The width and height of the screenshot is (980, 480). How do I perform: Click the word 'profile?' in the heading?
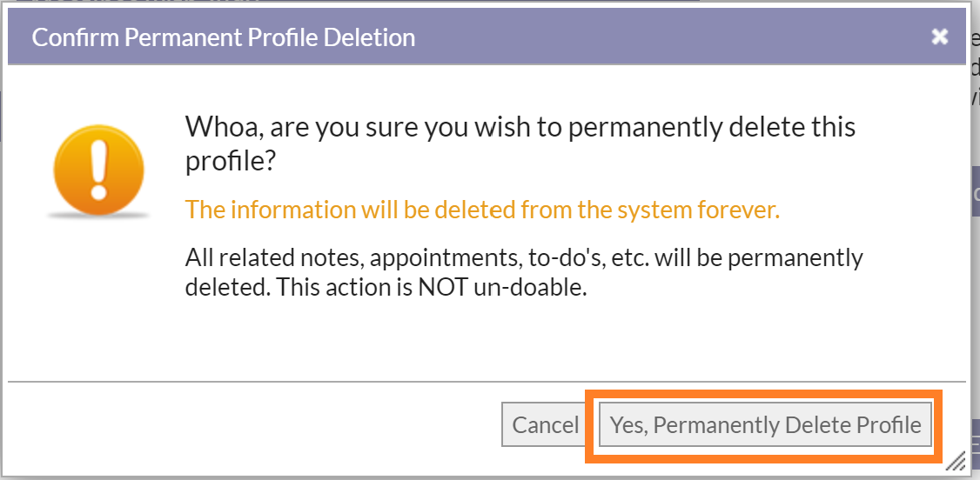(x=230, y=163)
